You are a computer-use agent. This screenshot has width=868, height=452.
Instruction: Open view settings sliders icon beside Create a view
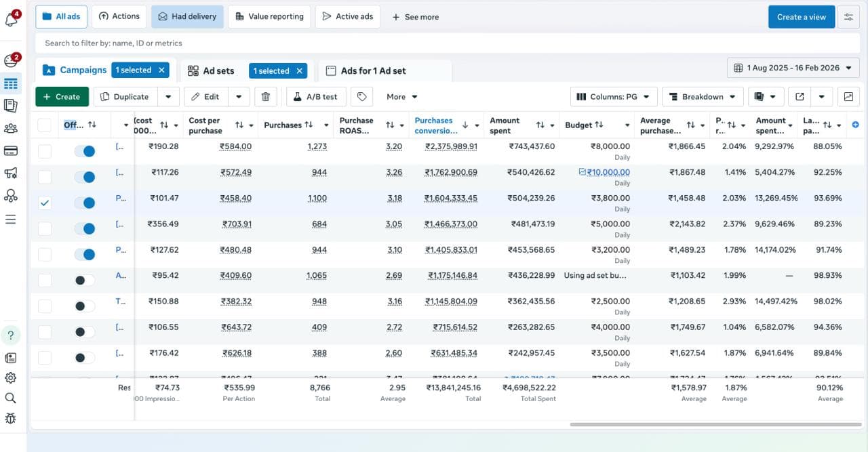(848, 17)
